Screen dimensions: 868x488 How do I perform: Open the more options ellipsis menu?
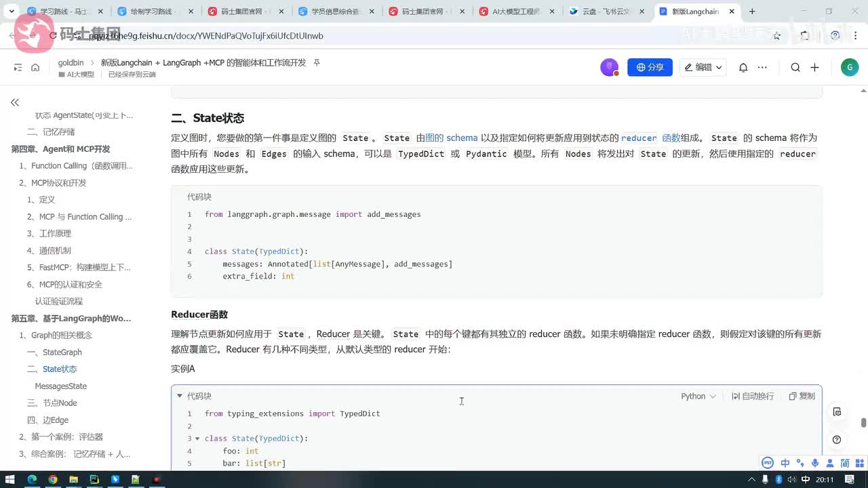click(762, 67)
